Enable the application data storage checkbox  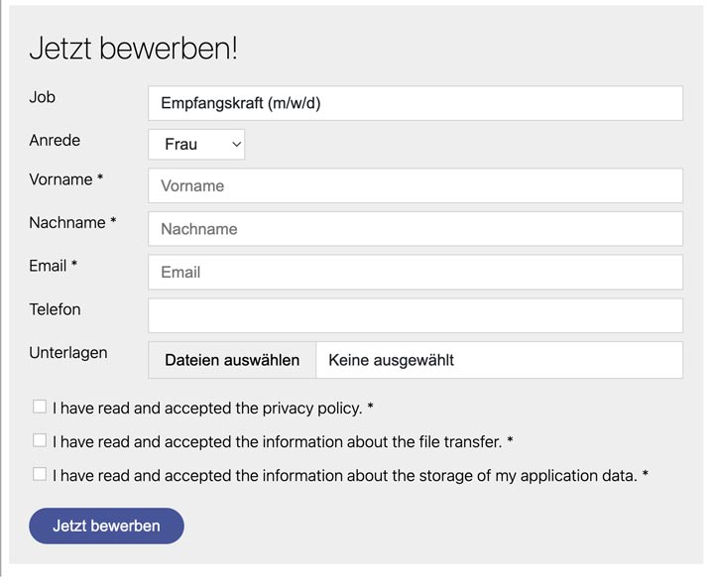click(40, 474)
